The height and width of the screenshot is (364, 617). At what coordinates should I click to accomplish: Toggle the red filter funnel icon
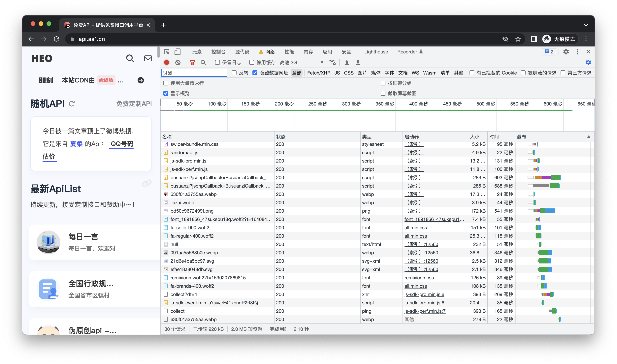pos(192,63)
